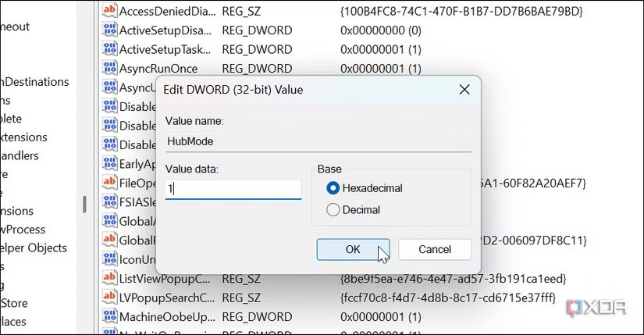
Task: Click the ActiveSetupDisa DWORD icon
Action: pos(109,30)
